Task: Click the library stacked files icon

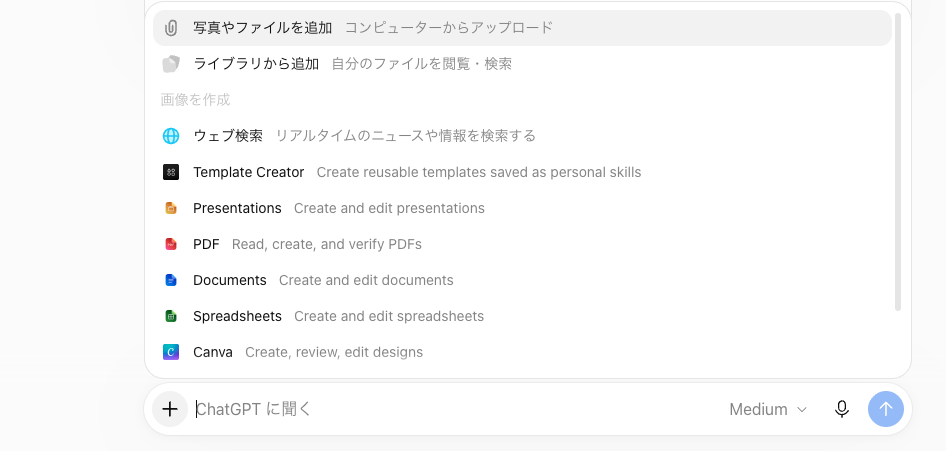Action: pos(171,64)
